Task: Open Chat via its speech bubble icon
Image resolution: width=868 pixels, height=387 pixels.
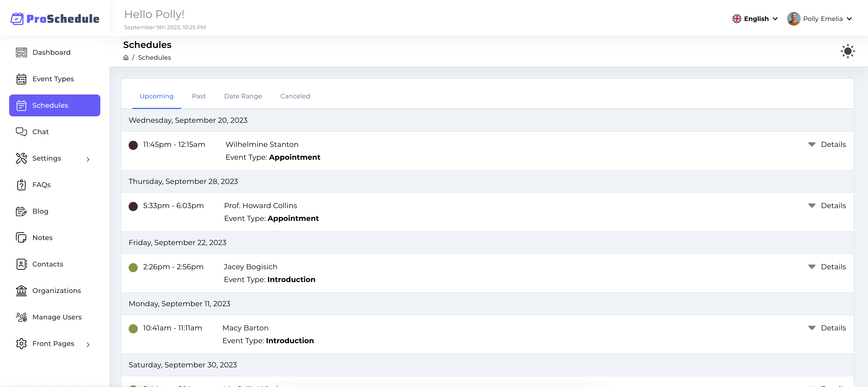Action: [x=21, y=131]
